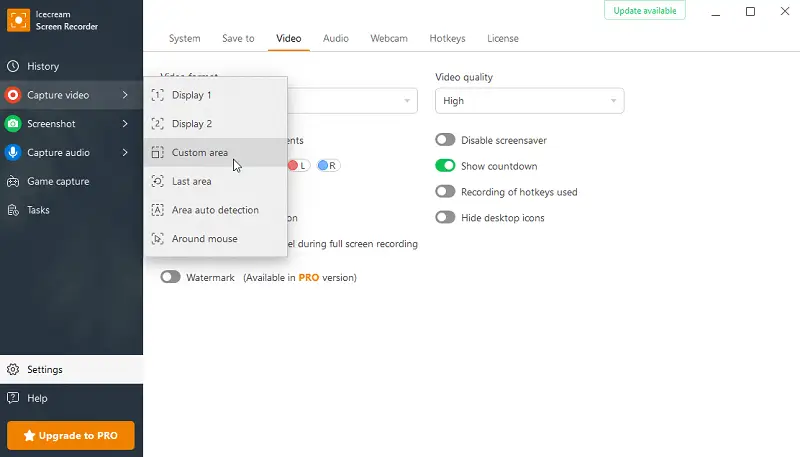Screen dimensions: 800x457
Task: Toggle Disable screensaver switch
Action: click(x=445, y=140)
